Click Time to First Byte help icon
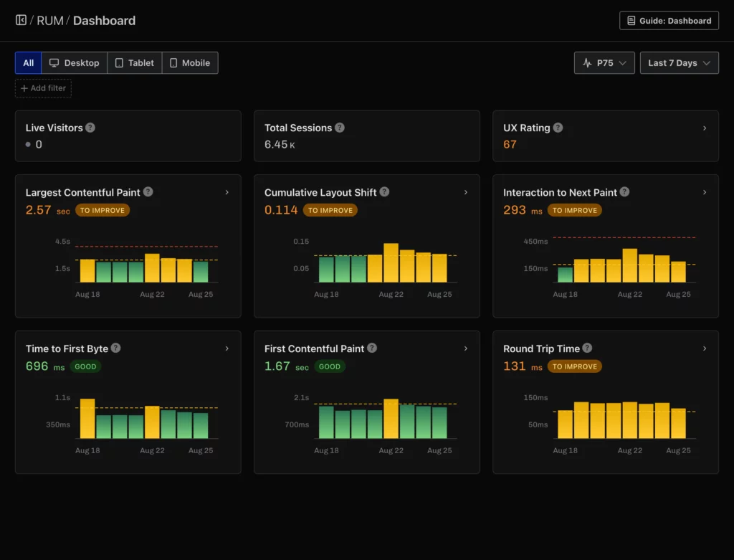This screenshot has width=734, height=560. (x=116, y=348)
